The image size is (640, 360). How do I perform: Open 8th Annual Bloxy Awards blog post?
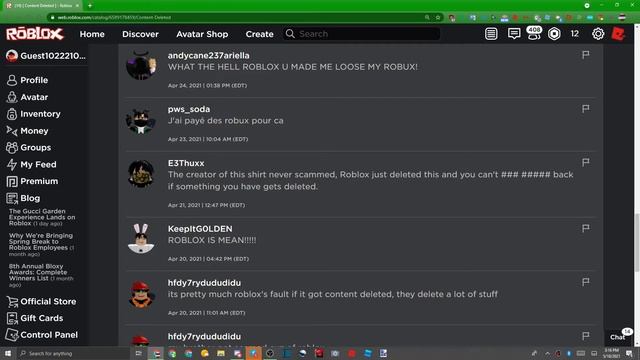(x=41, y=275)
